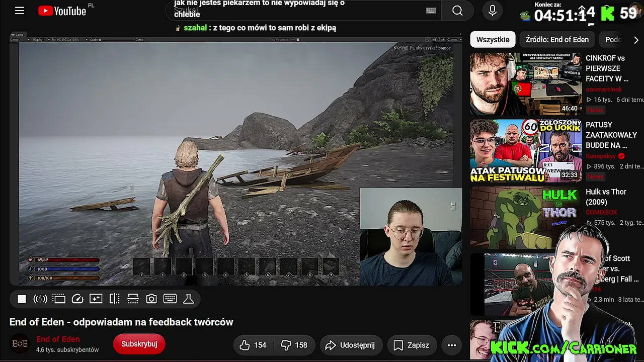Image resolution: width=644 pixels, height=362 pixels.
Task: Click the 32:33 duration badge
Action: coord(570,175)
